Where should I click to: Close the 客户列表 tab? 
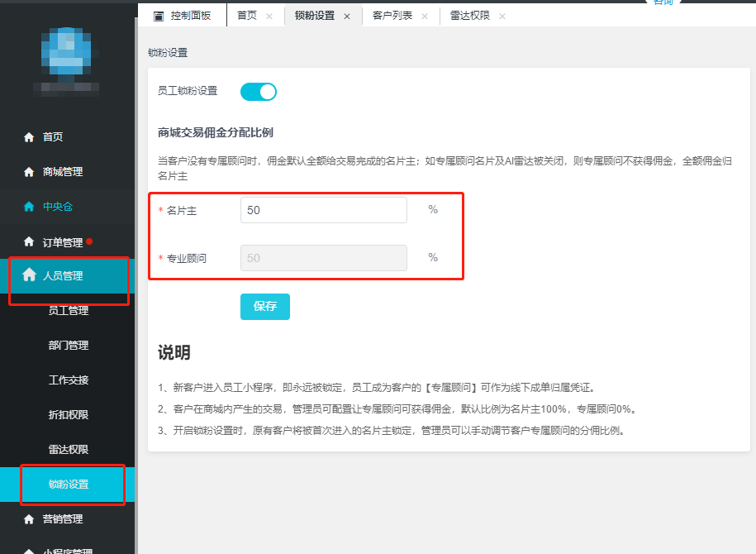(425, 17)
